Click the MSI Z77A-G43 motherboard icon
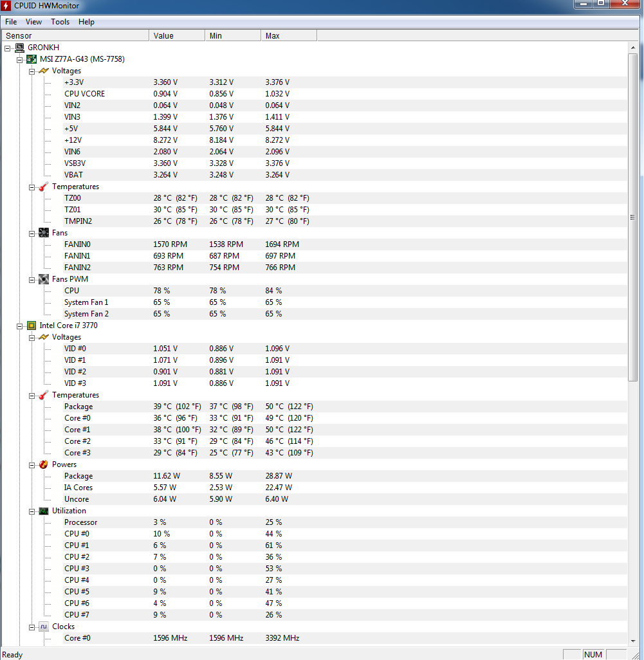The width and height of the screenshot is (644, 660). point(32,59)
